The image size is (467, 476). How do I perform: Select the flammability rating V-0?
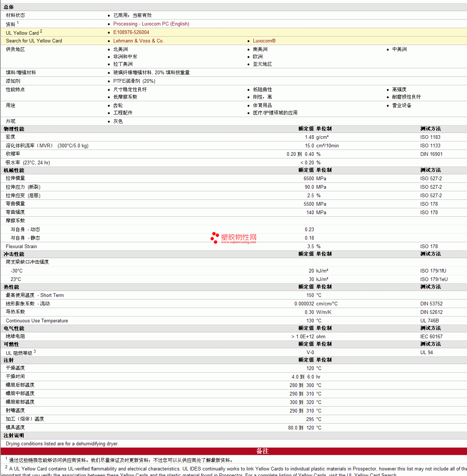tap(310, 352)
